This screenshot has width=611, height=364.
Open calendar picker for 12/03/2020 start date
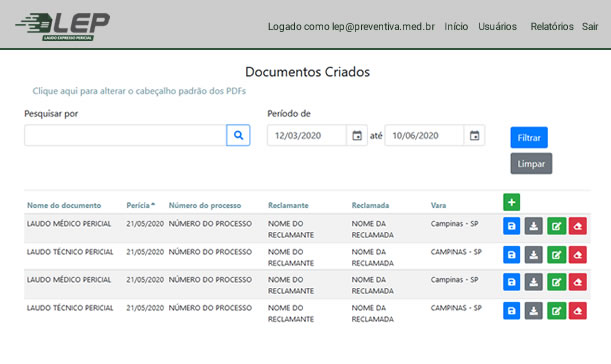pyautogui.click(x=357, y=135)
